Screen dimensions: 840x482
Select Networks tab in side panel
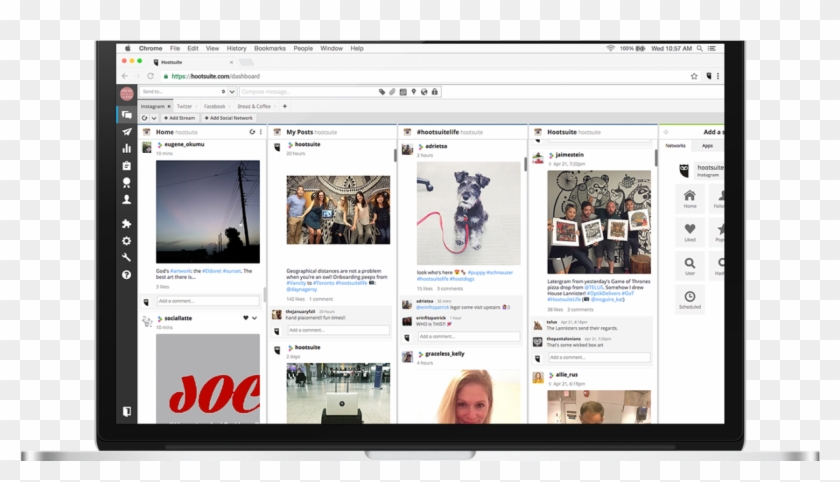tap(675, 146)
